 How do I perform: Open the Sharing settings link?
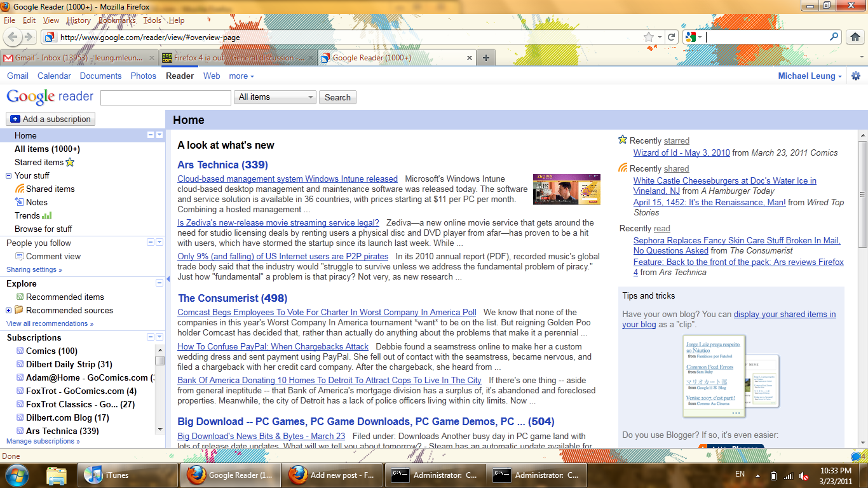[x=34, y=269]
